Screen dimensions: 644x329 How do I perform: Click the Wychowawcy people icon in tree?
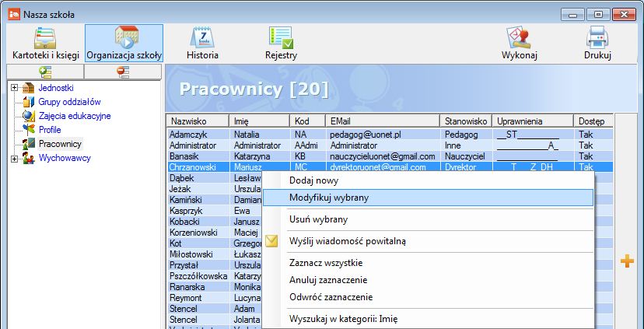tap(28, 158)
